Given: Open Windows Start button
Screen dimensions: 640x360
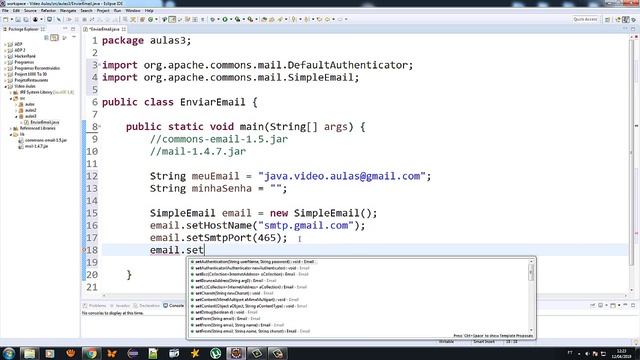Looking at the screenshot, I should coord(9,353).
